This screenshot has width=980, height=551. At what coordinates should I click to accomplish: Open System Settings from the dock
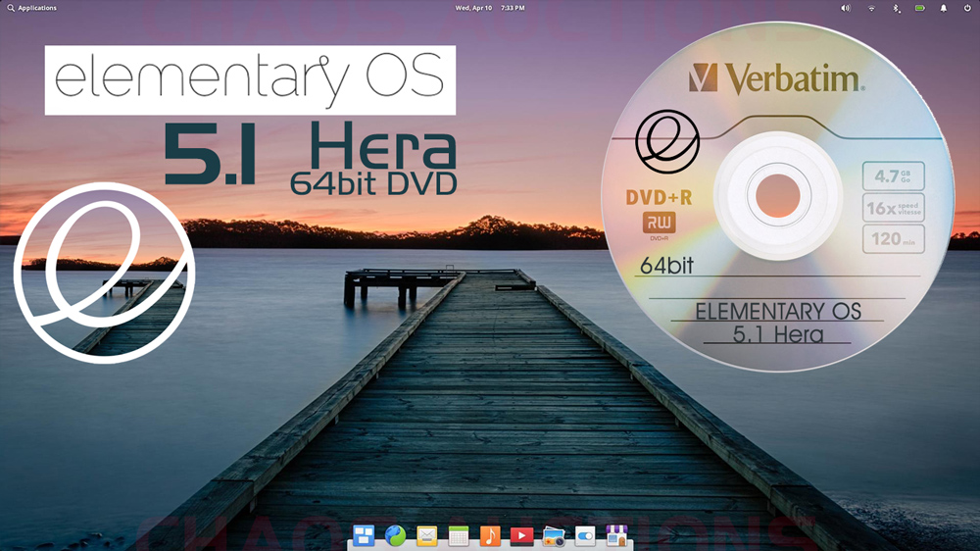coord(585,536)
